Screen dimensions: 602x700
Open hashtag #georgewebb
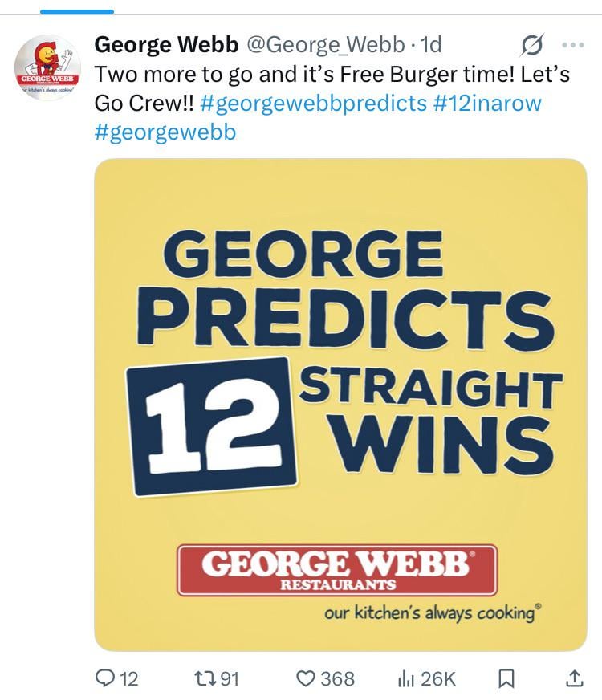tap(165, 132)
